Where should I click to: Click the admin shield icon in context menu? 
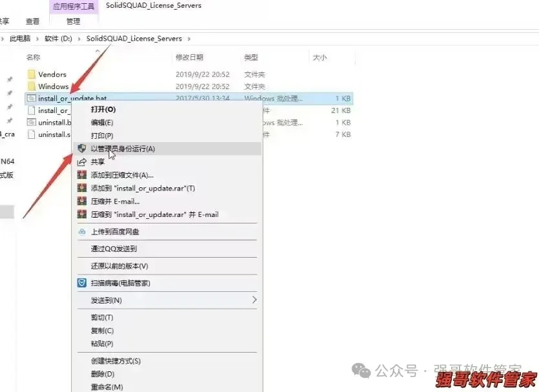tap(82, 149)
